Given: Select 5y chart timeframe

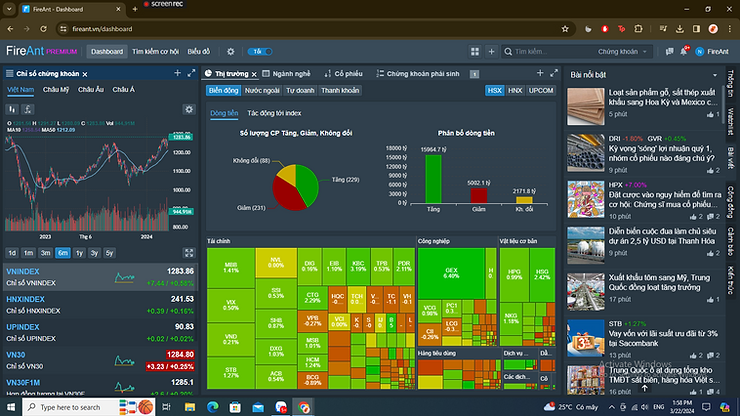Looking at the screenshot, I should pos(109,253).
